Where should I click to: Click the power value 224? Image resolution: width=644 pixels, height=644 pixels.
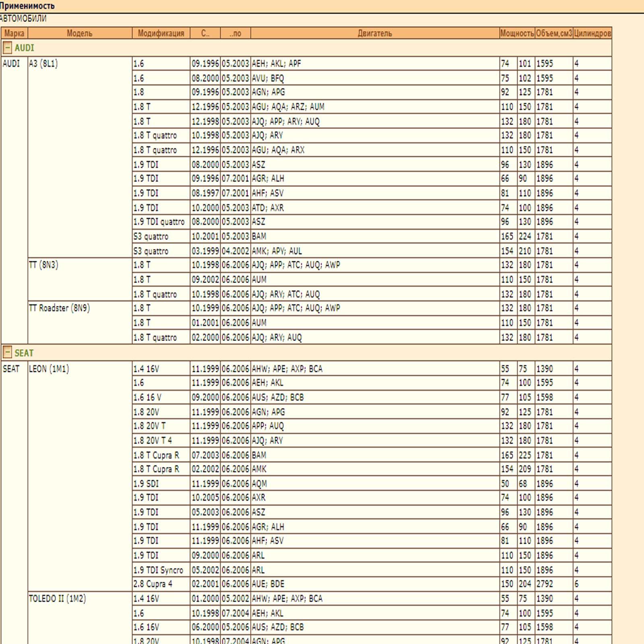coord(526,236)
